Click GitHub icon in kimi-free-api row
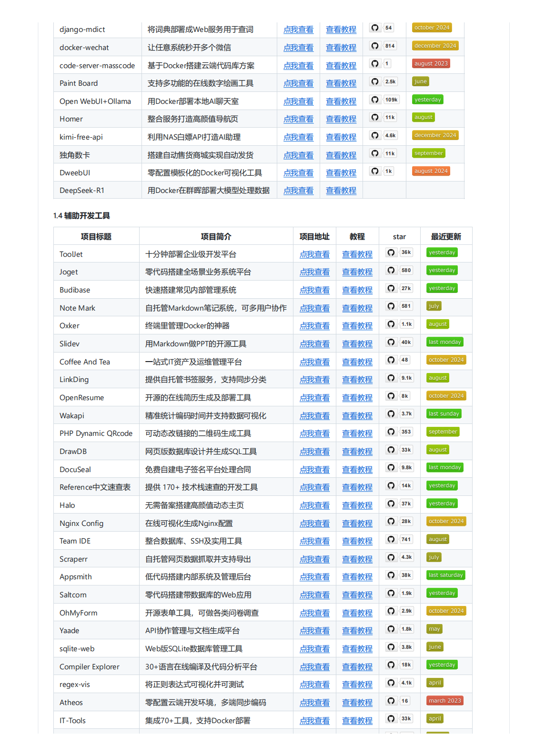Image resolution: width=535 pixels, height=756 pixels. click(375, 135)
